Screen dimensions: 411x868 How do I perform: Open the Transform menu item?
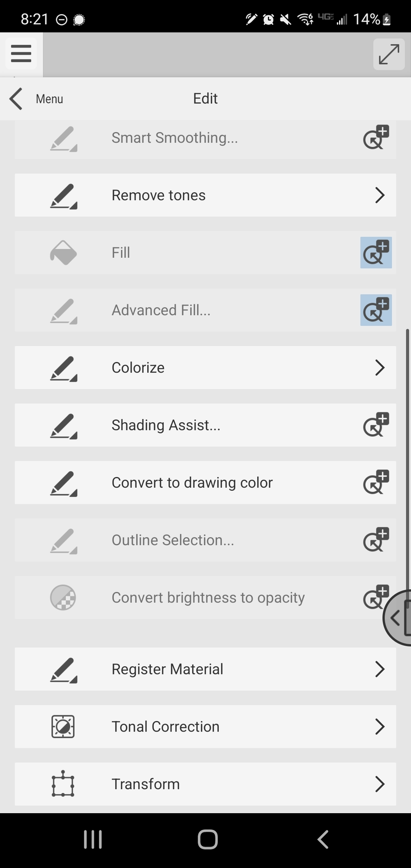205,784
